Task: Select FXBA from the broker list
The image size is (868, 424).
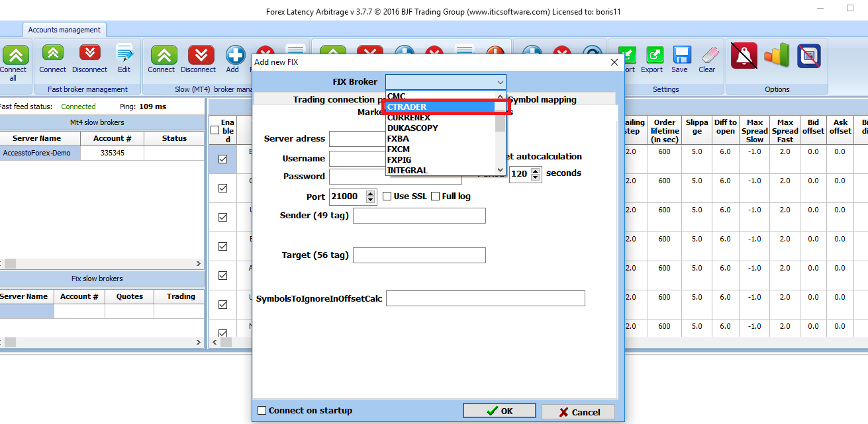Action: [x=440, y=138]
